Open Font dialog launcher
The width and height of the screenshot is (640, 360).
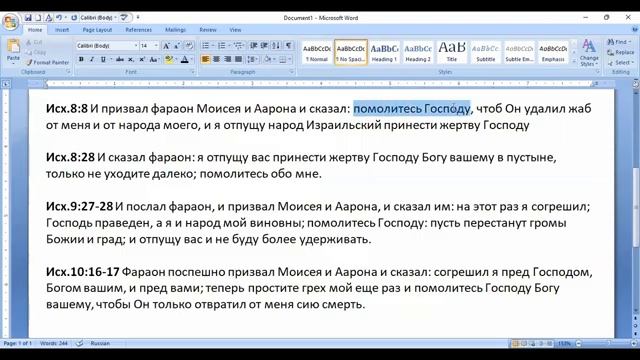click(193, 72)
